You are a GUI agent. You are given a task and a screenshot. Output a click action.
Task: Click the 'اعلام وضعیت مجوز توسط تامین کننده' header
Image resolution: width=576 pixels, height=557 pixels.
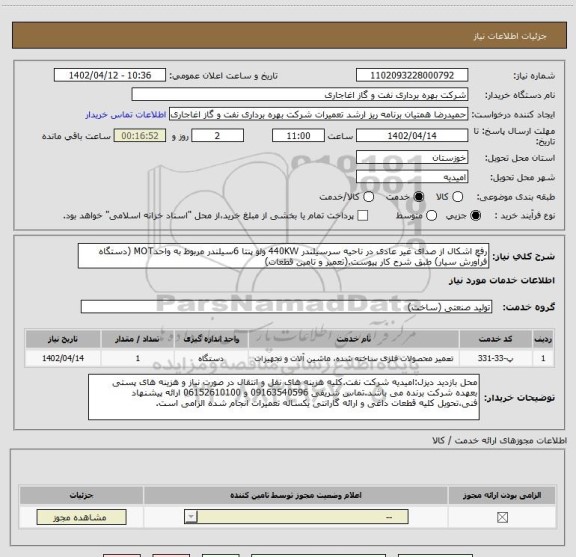296,495
